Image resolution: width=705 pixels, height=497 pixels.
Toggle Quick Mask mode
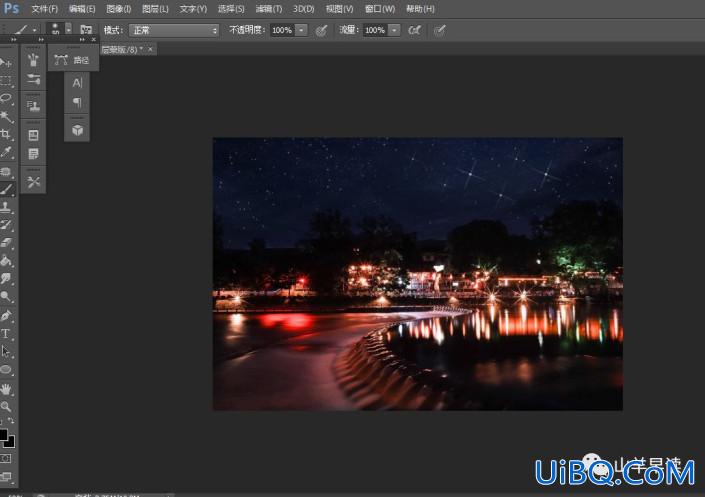tap(6, 458)
